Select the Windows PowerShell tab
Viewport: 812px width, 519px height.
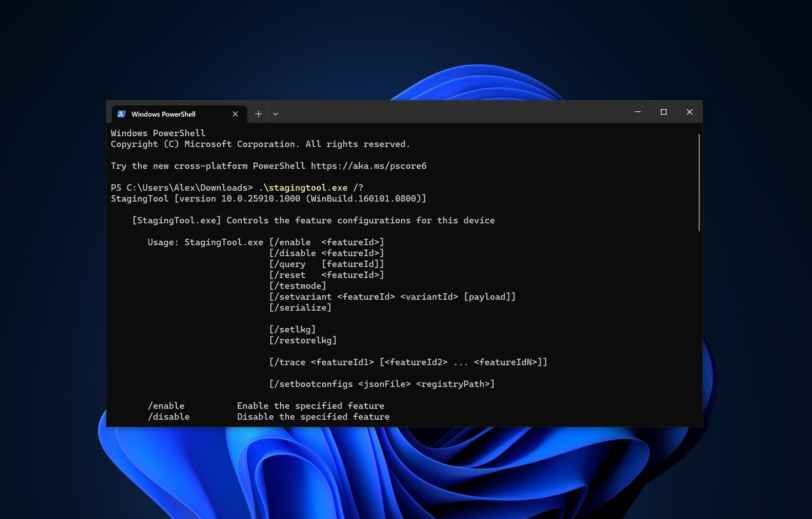point(179,114)
